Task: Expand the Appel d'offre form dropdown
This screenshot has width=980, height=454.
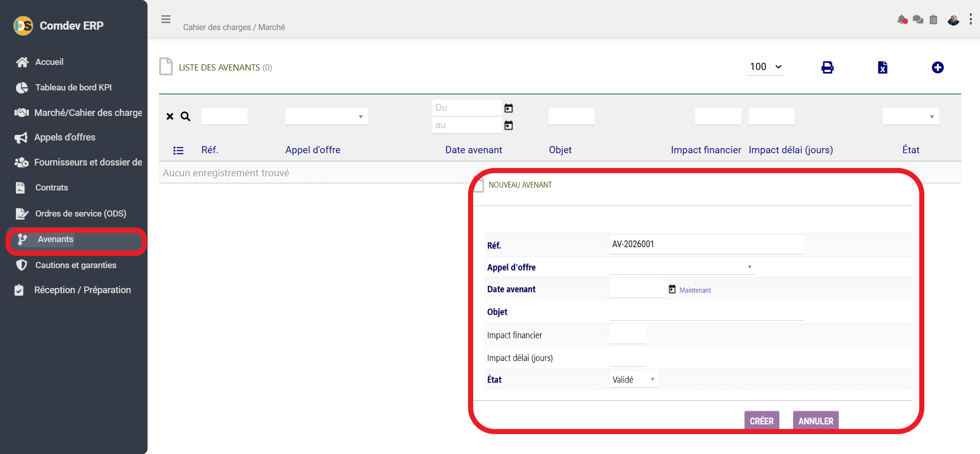Action: pos(682,267)
